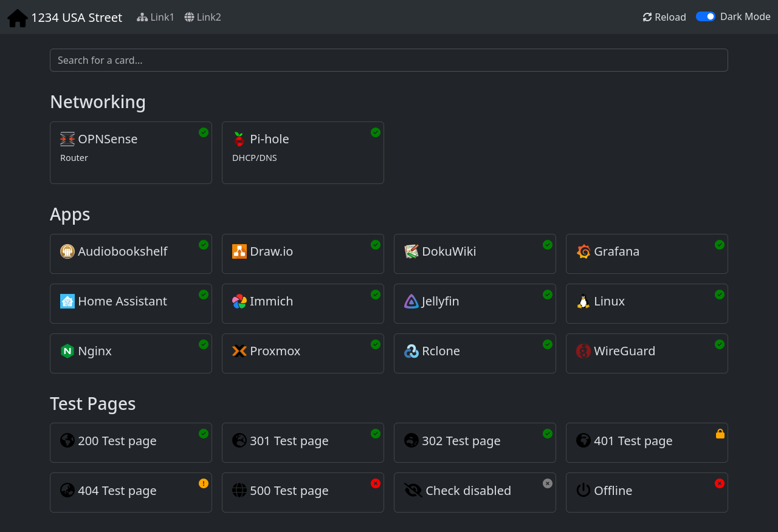The image size is (778, 532).
Task: Click the Audiobookshelf app icon
Action: click(x=67, y=251)
